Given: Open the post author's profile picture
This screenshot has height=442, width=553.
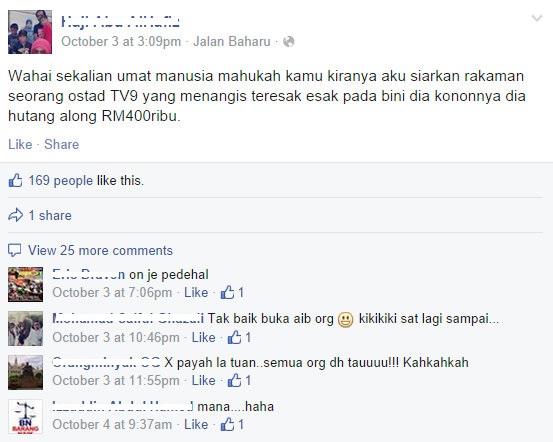Looking at the screenshot, I should [30, 32].
